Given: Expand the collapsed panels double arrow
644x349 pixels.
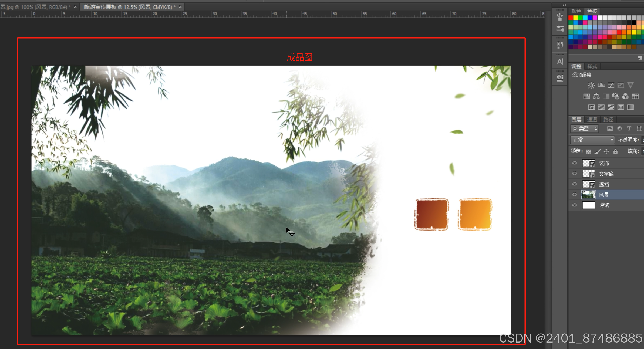Looking at the screenshot, I should [564, 5].
